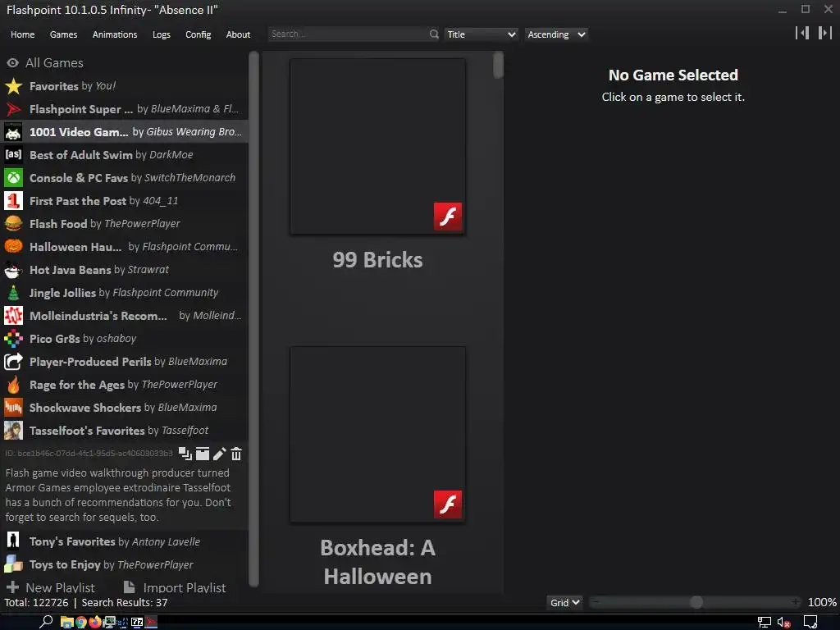Toggle the right sidebar visibility button
Screen dimensions: 840x630
point(825,33)
